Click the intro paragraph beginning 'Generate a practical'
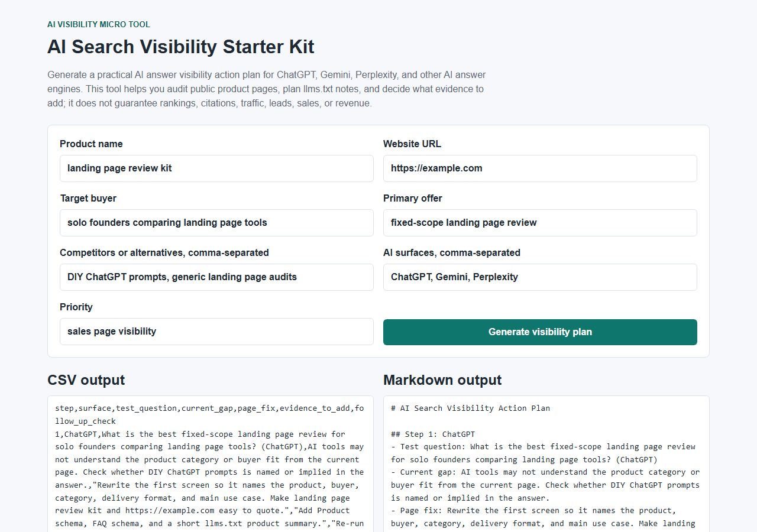Image resolution: width=757 pixels, height=532 pixels. tap(267, 89)
